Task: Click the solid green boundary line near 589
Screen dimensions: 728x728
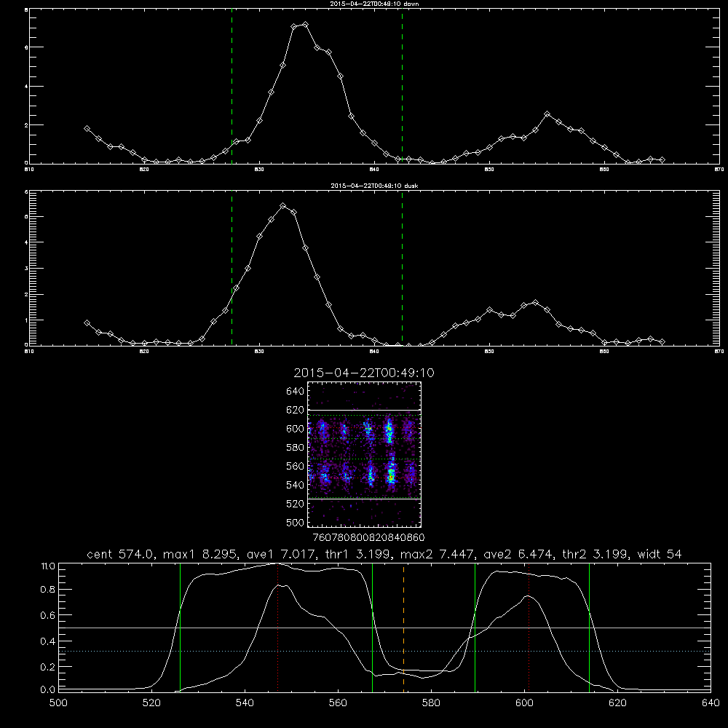Action: coord(475,627)
